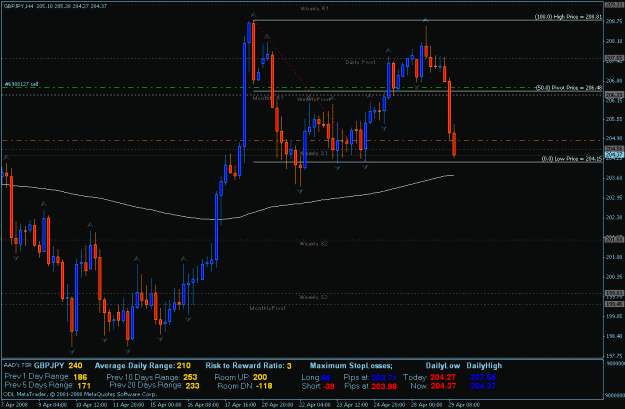625x409 pixels.
Task: Select the 208.75 price axis label
Action: pyautogui.click(x=614, y=21)
